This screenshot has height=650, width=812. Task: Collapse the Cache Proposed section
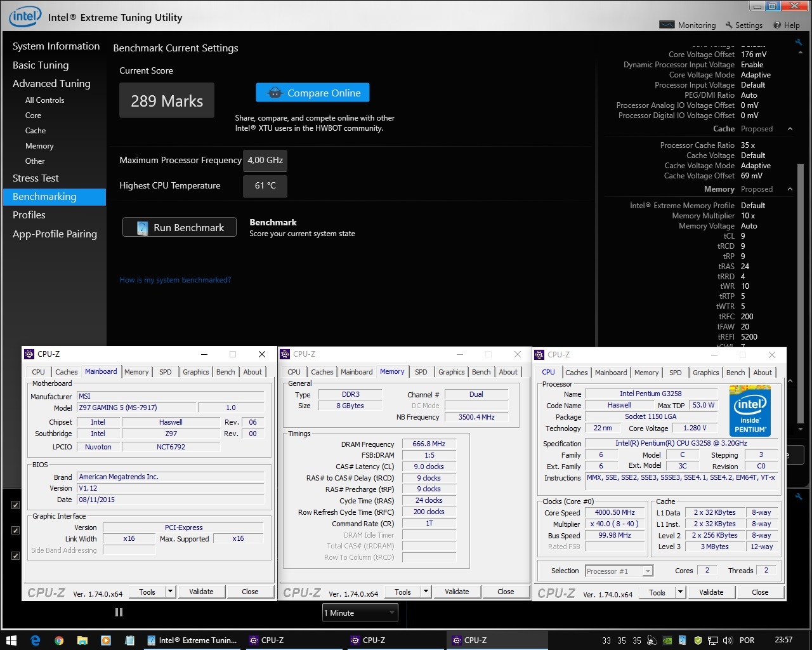(790, 129)
